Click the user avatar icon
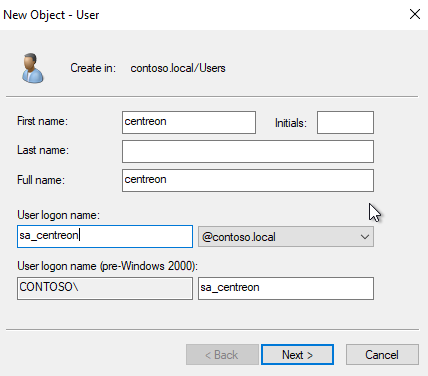 point(32,68)
